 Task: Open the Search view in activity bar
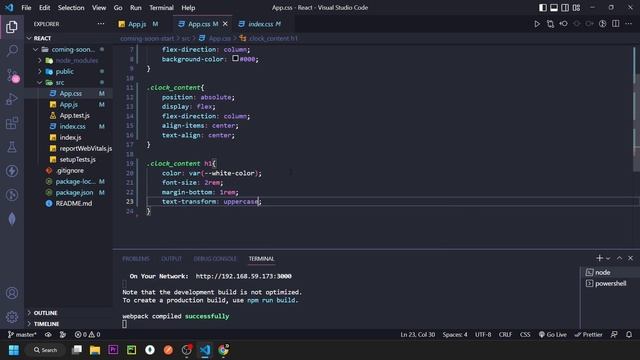12,51
